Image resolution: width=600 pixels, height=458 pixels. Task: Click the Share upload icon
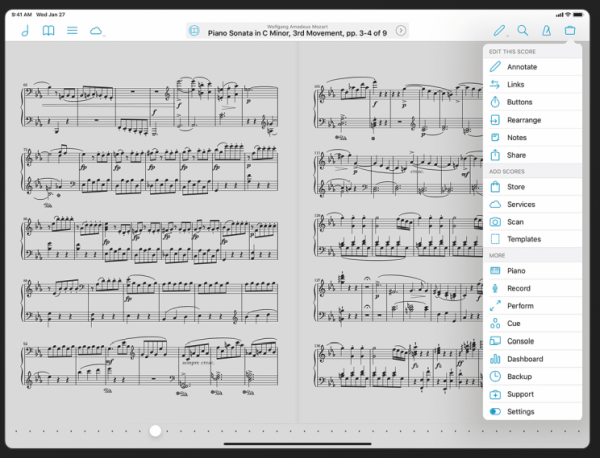[495, 155]
